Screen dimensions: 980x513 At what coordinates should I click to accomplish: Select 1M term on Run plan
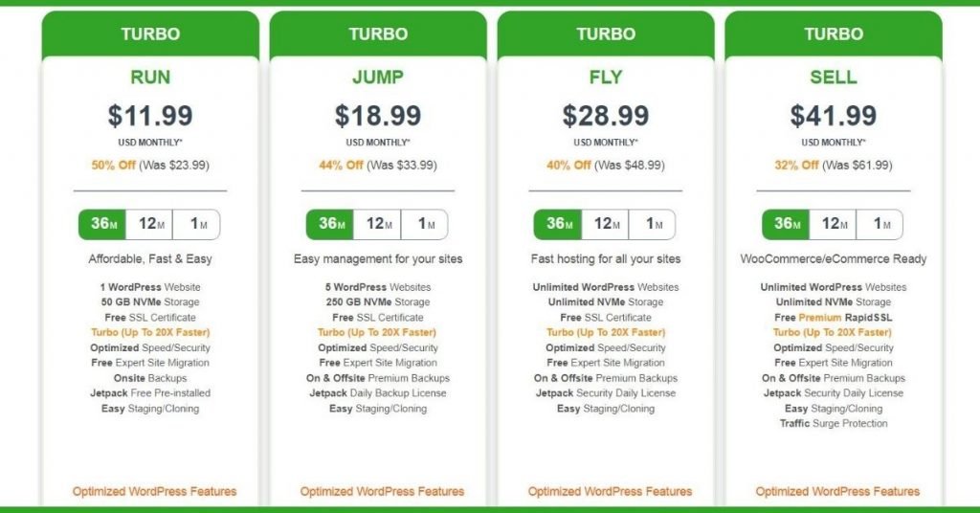pyautogui.click(x=196, y=224)
